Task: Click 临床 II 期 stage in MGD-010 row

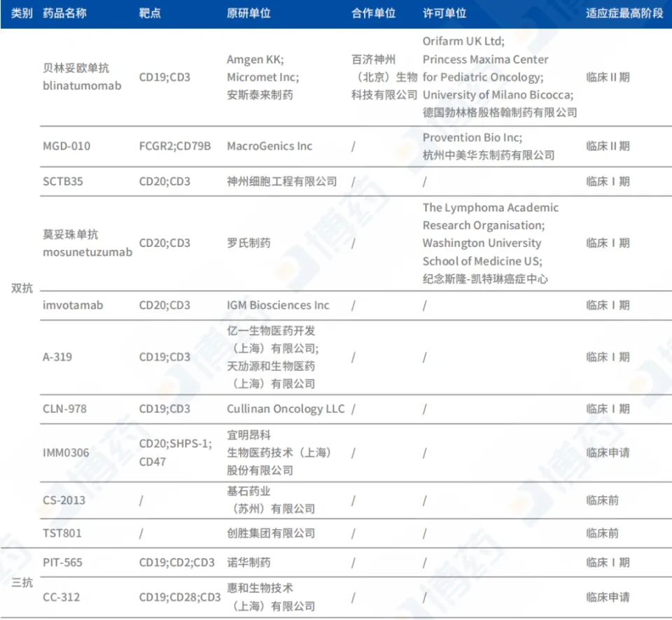Action: [x=608, y=146]
